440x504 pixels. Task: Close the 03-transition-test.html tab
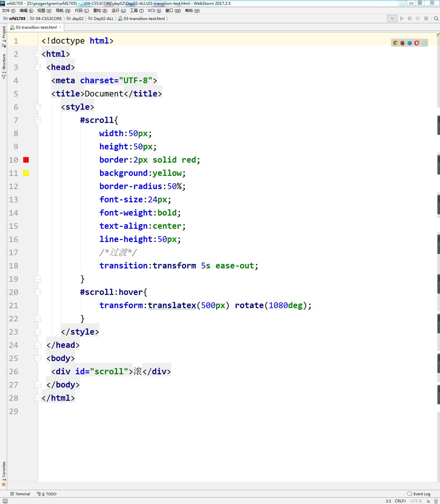pyautogui.click(x=60, y=27)
